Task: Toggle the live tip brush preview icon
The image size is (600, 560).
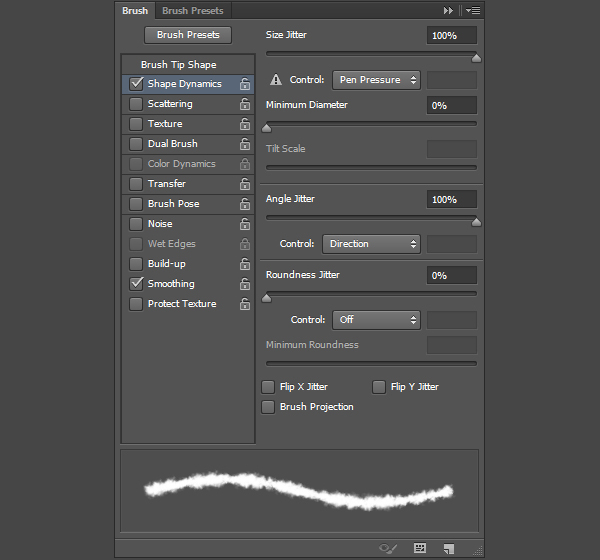Action: click(388, 548)
